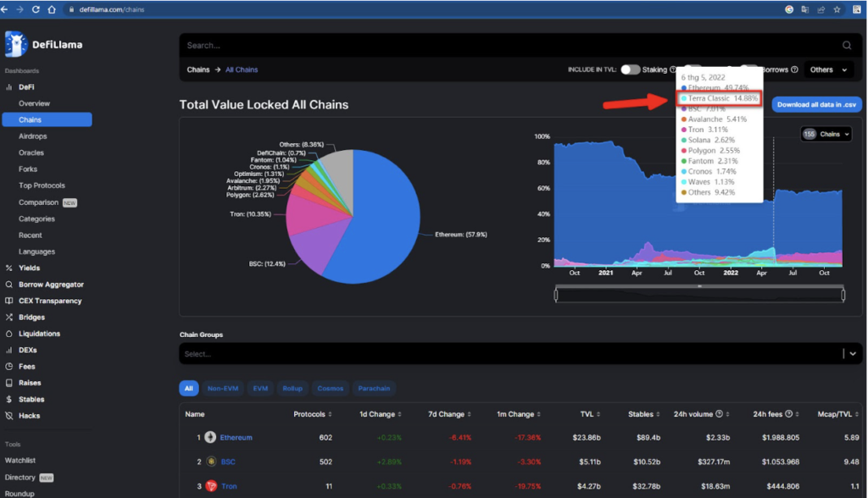Click the Borrows help icon
This screenshot has height=498, width=868.
point(794,69)
